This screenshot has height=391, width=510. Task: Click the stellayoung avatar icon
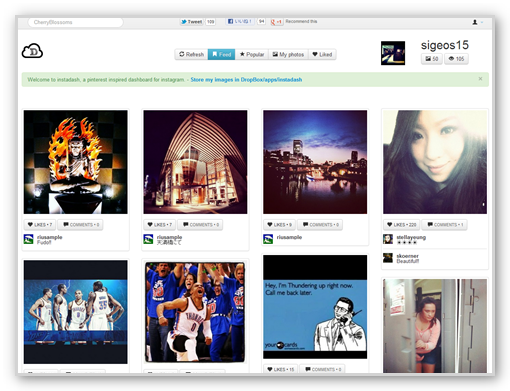pos(388,239)
